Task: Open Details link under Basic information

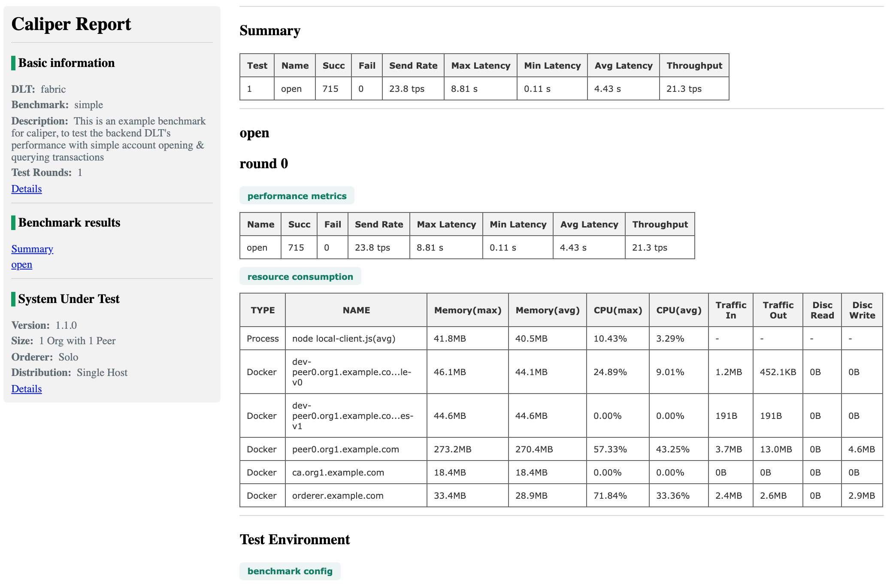Action: coord(26,189)
